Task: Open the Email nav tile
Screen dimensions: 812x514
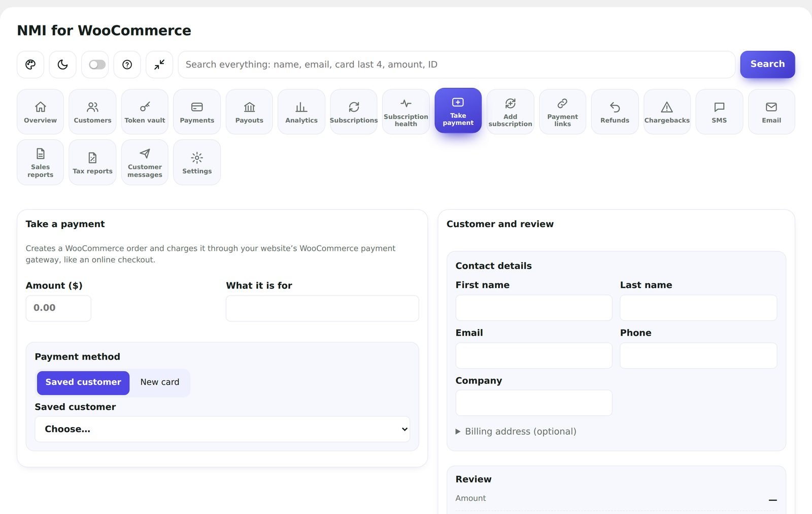Action: (771, 112)
